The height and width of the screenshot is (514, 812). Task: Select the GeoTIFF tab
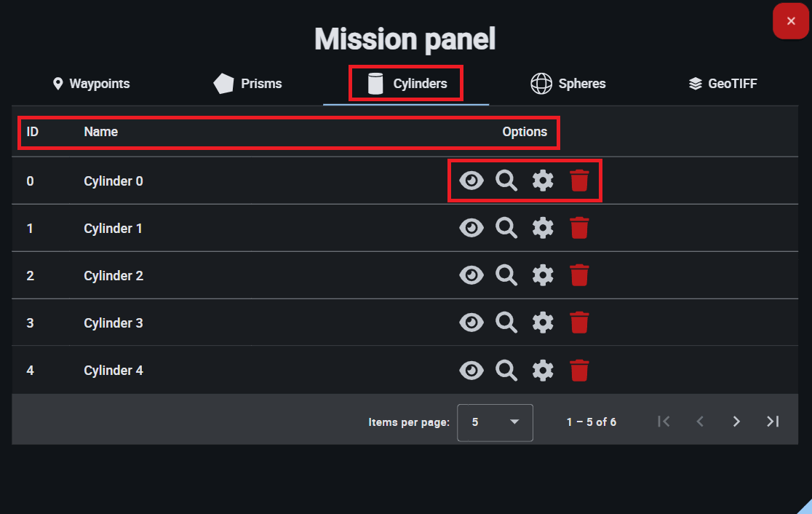[723, 84]
